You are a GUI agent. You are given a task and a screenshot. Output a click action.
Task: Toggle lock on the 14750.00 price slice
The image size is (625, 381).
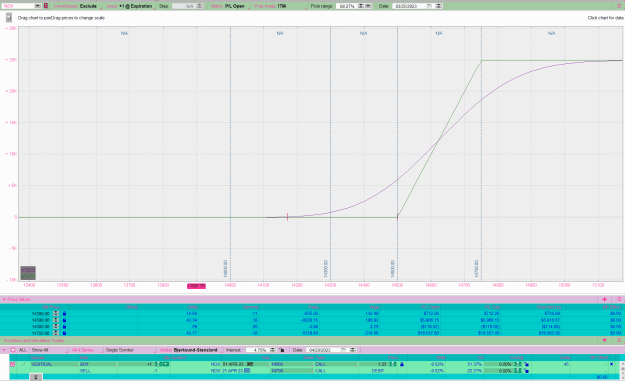tap(65, 333)
